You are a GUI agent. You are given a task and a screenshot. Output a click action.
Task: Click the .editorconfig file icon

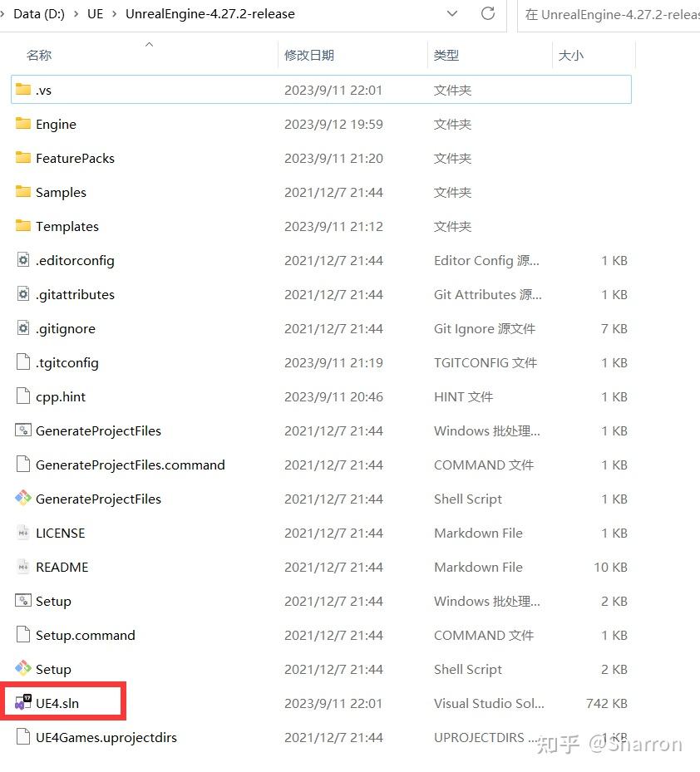[23, 259]
